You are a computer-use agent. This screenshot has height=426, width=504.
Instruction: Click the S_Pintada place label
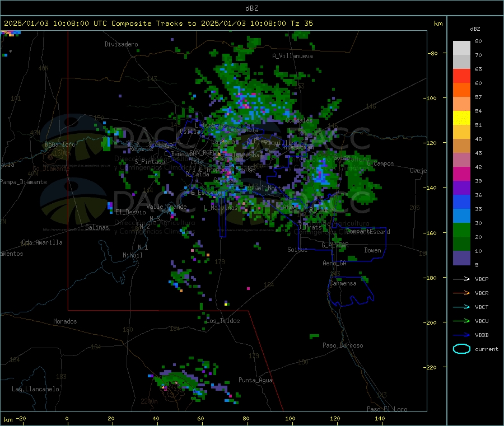pyautogui.click(x=150, y=162)
